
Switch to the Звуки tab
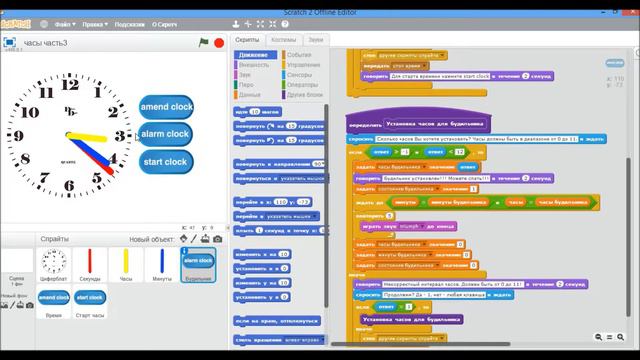316,40
